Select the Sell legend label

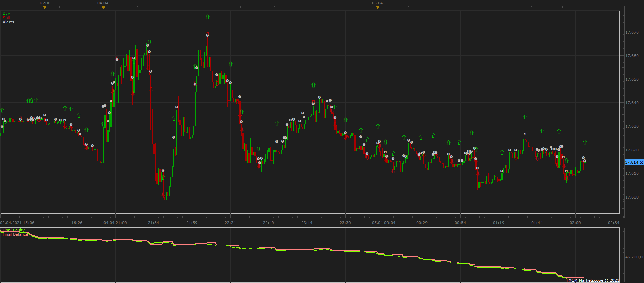(x=6, y=18)
